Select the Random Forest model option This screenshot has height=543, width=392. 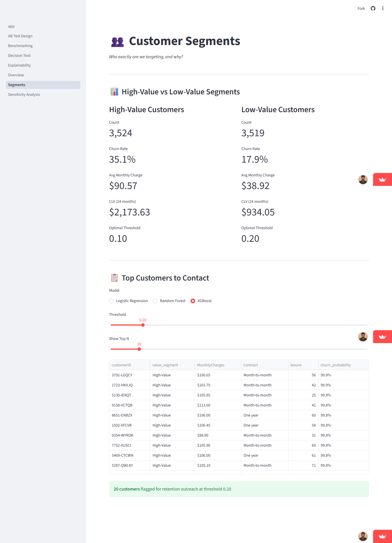tap(169, 301)
